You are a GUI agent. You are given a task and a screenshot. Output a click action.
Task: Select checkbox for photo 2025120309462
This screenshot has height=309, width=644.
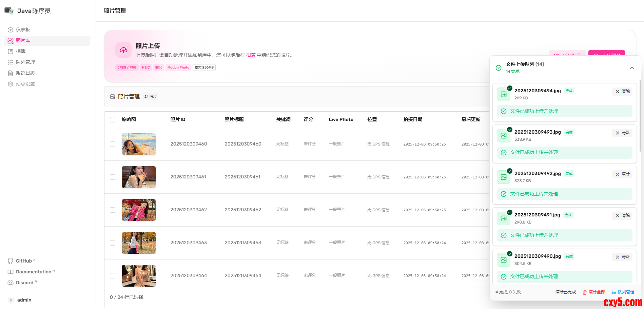coord(113,210)
